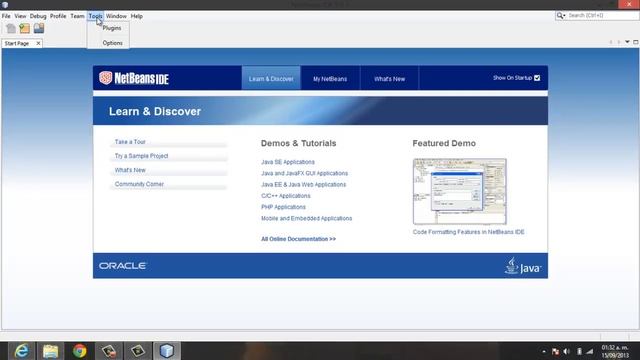This screenshot has width=640, height=360.
Task: Open the Team menu
Action: 77,16
